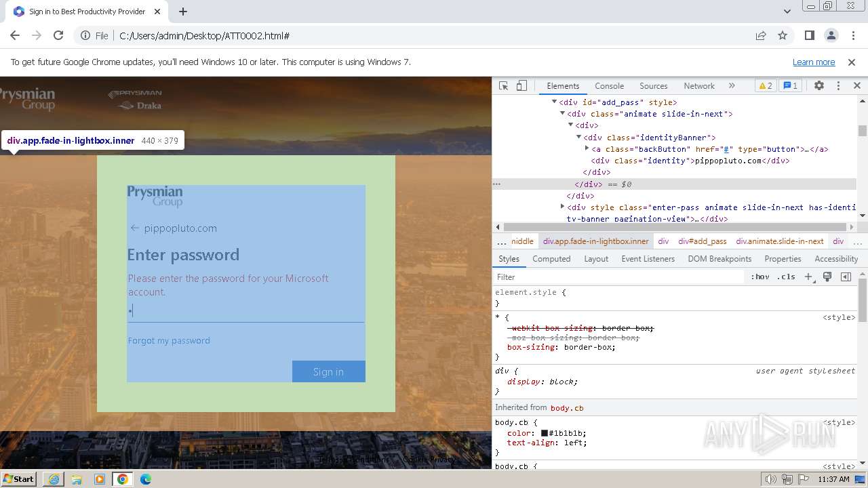Open the Layout tab
The image size is (868, 488).
coord(596,259)
